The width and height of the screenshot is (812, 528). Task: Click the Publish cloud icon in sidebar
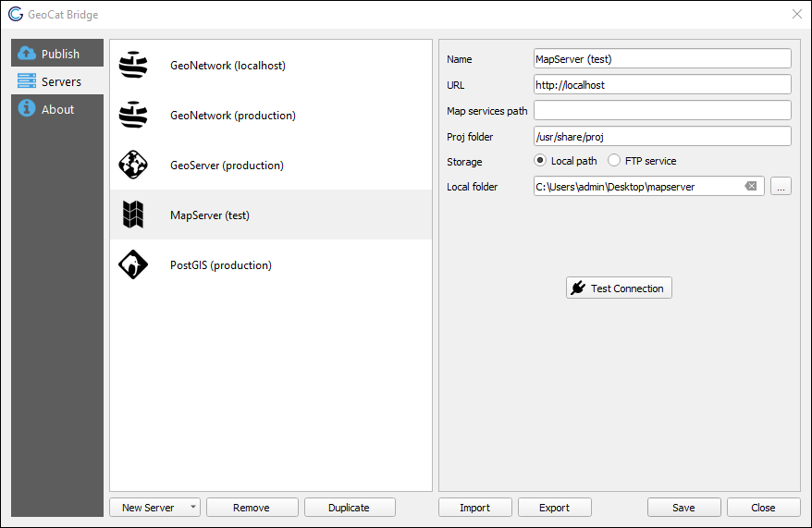pos(27,53)
